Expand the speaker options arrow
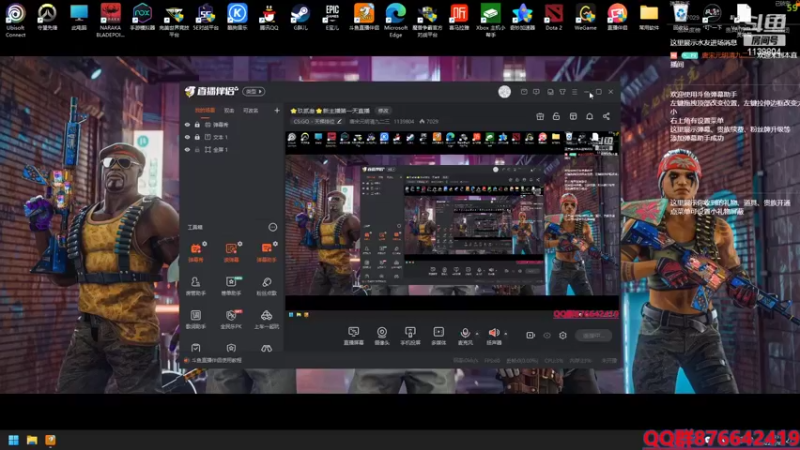 point(506,334)
